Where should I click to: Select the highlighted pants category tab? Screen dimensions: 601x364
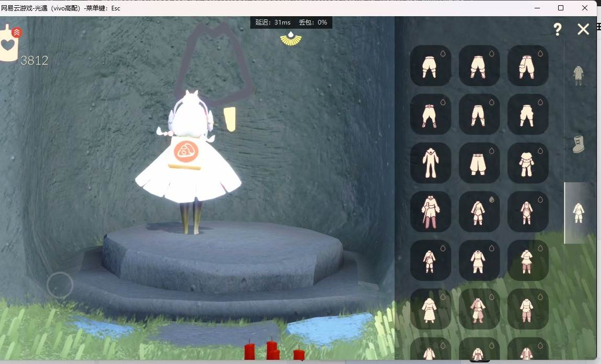(x=579, y=213)
